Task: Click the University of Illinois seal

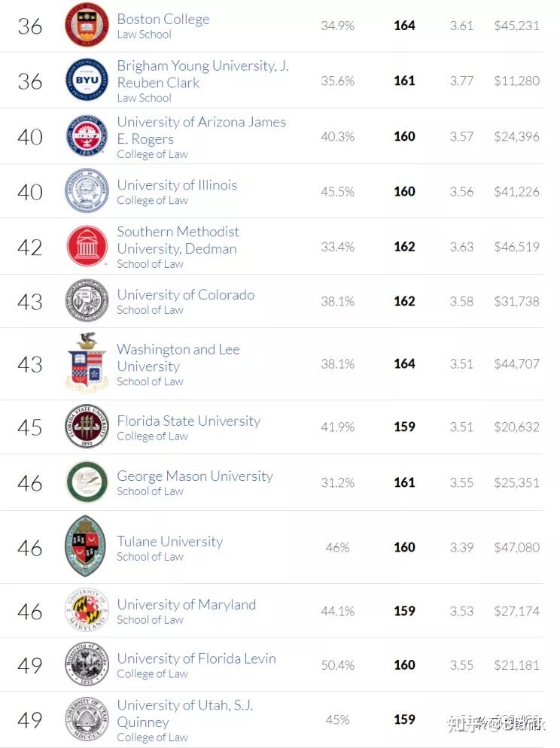Action: (x=87, y=191)
